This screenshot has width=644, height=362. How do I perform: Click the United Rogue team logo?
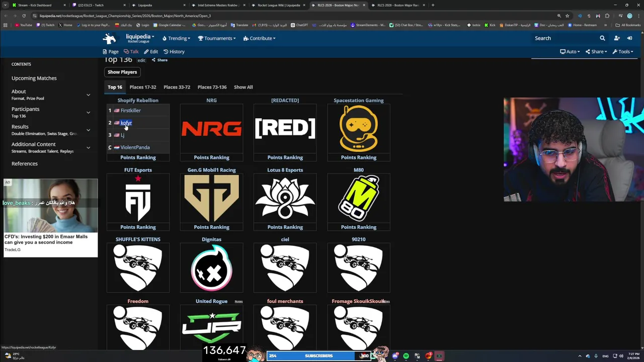point(211,327)
